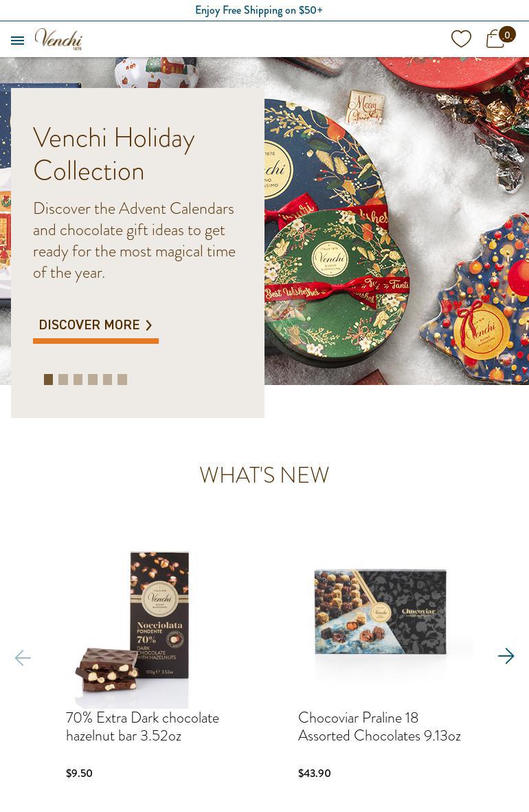Show next What's New products arrow
The image size is (529, 812).
click(x=506, y=656)
